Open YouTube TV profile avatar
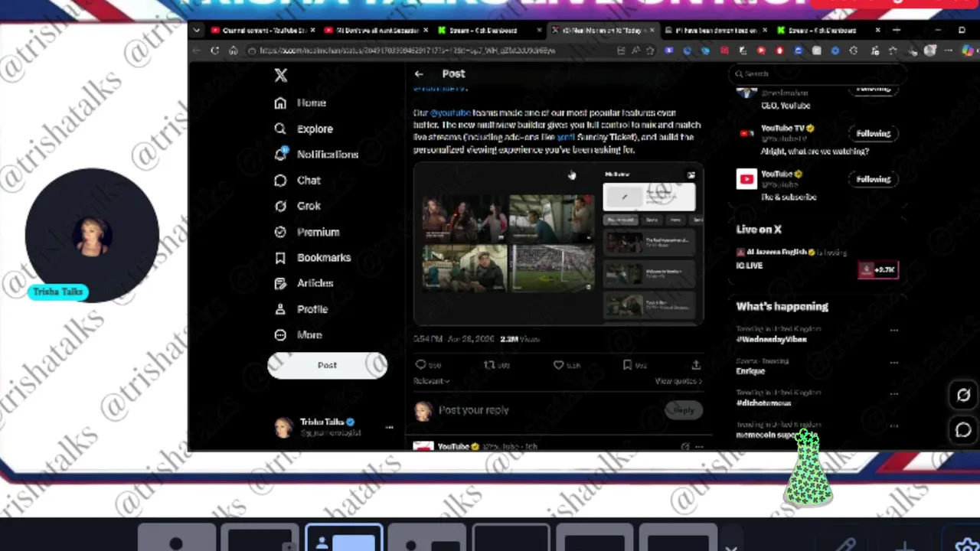980x551 pixels. (746, 134)
